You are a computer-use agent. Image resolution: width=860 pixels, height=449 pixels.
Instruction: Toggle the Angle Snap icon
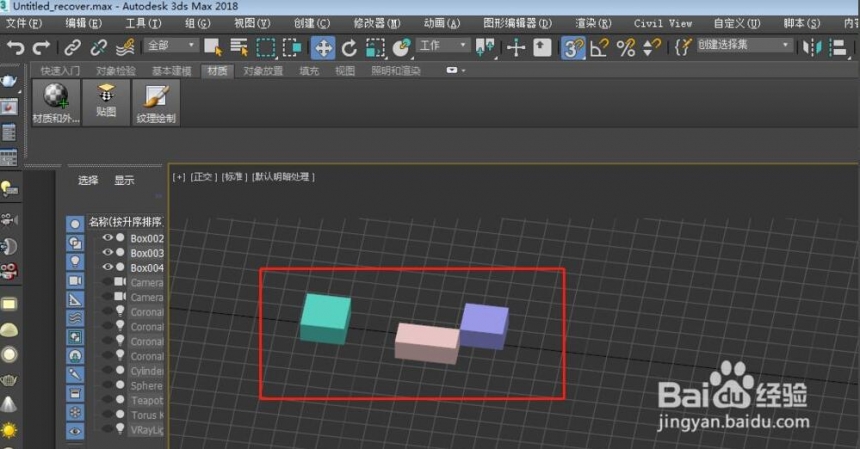pos(599,48)
